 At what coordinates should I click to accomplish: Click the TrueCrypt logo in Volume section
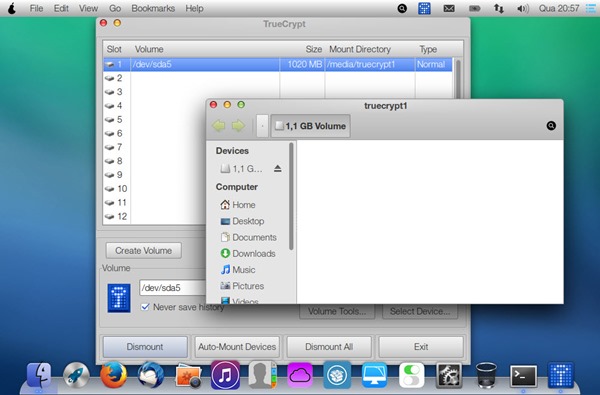(x=119, y=298)
